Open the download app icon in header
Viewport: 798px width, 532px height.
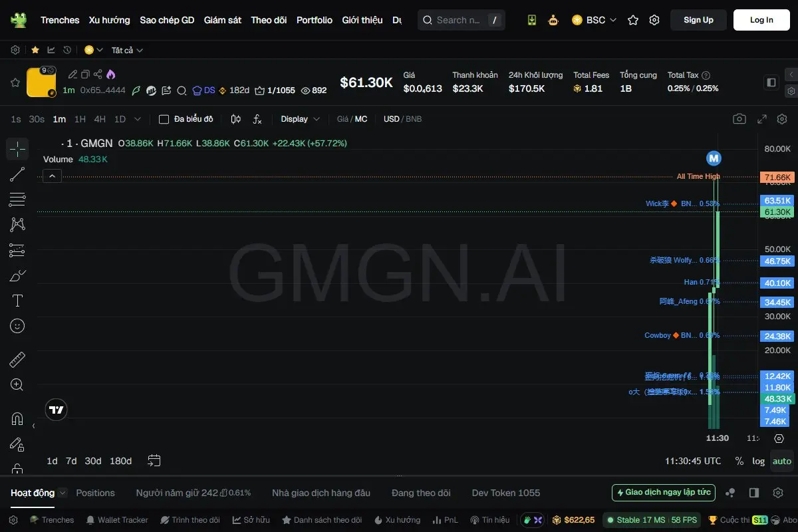point(532,20)
